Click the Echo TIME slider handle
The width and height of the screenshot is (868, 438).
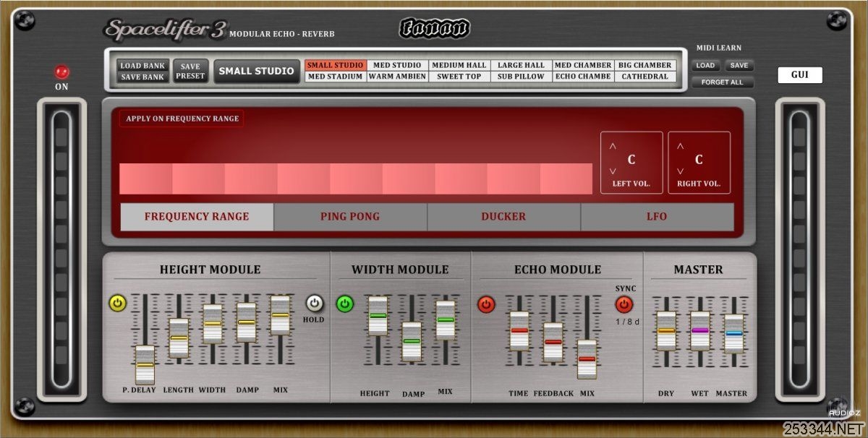click(519, 330)
